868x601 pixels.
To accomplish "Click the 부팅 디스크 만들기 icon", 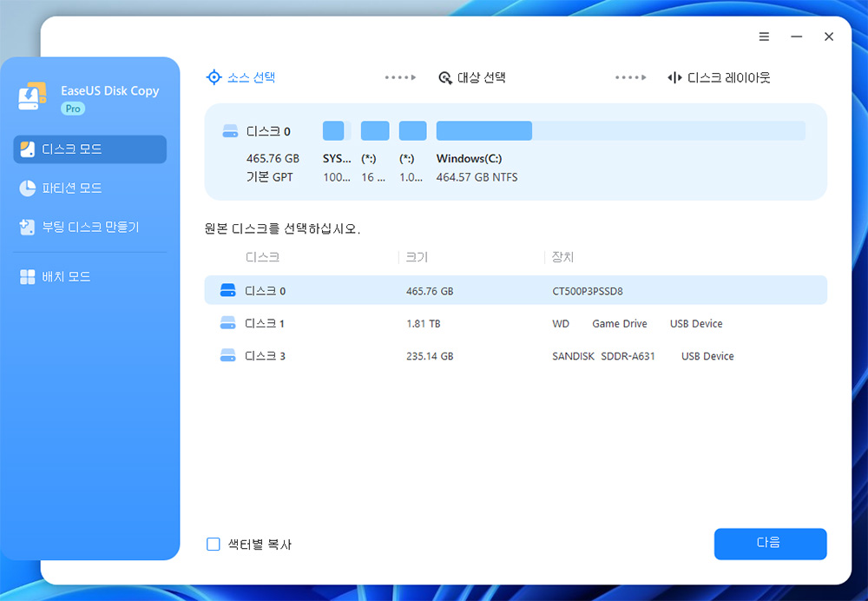I will point(27,227).
